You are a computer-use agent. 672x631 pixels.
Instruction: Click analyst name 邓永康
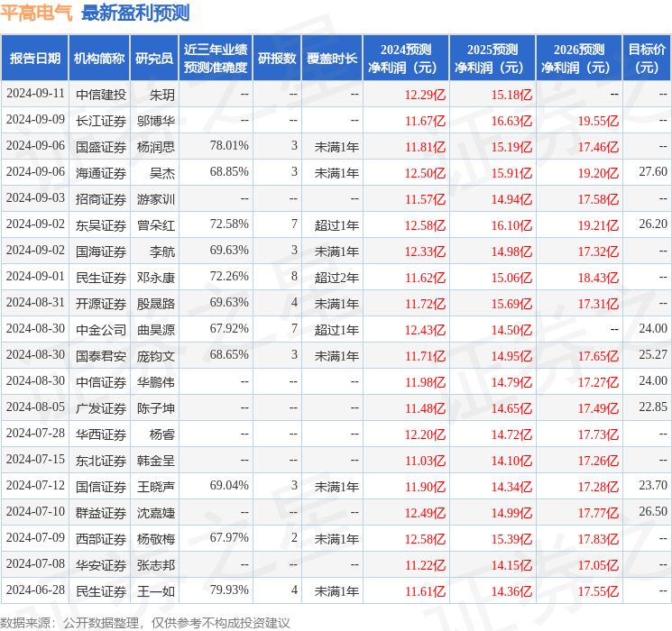point(156,278)
